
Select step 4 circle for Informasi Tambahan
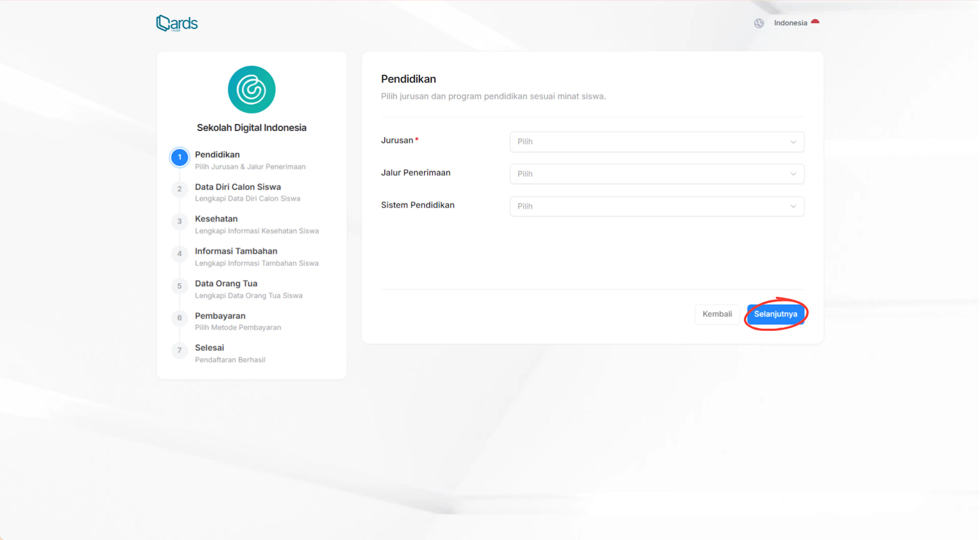[x=180, y=254]
